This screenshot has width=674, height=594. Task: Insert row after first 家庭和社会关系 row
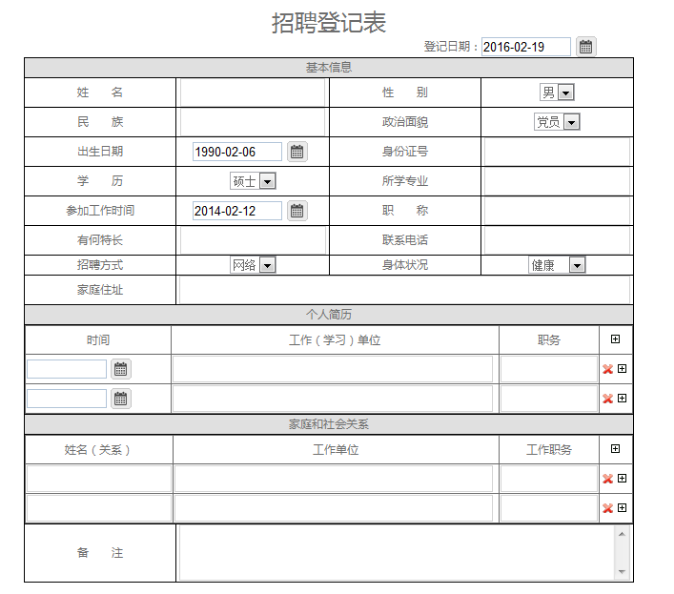point(622,478)
